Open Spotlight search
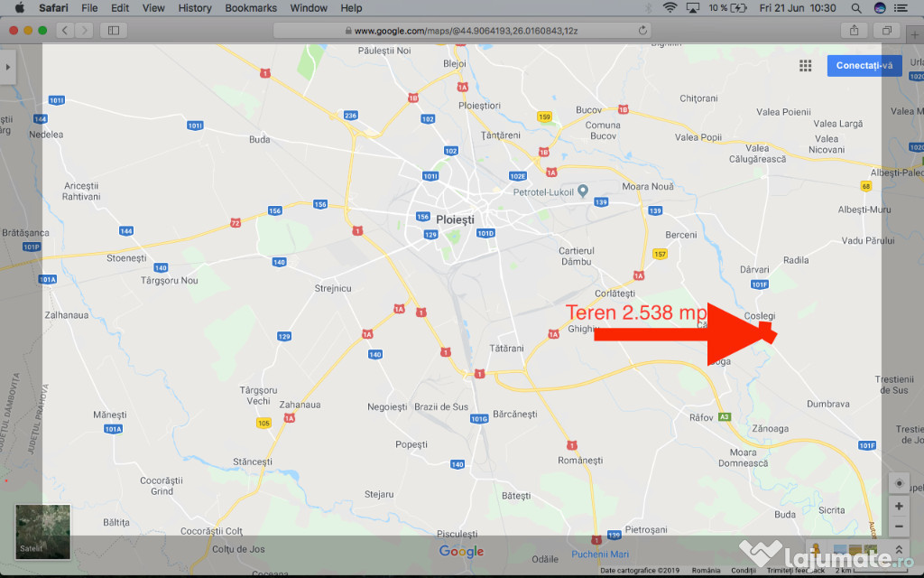 click(x=856, y=7)
